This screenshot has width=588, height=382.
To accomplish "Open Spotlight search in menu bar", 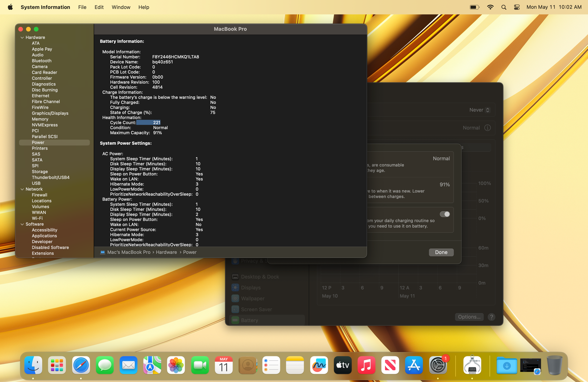I will click(x=504, y=7).
